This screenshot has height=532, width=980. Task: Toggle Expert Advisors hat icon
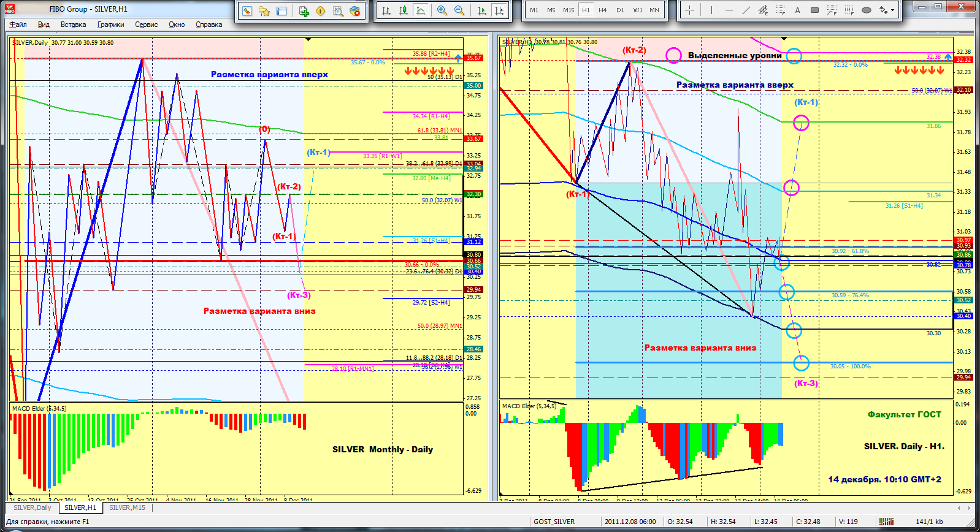click(x=355, y=10)
